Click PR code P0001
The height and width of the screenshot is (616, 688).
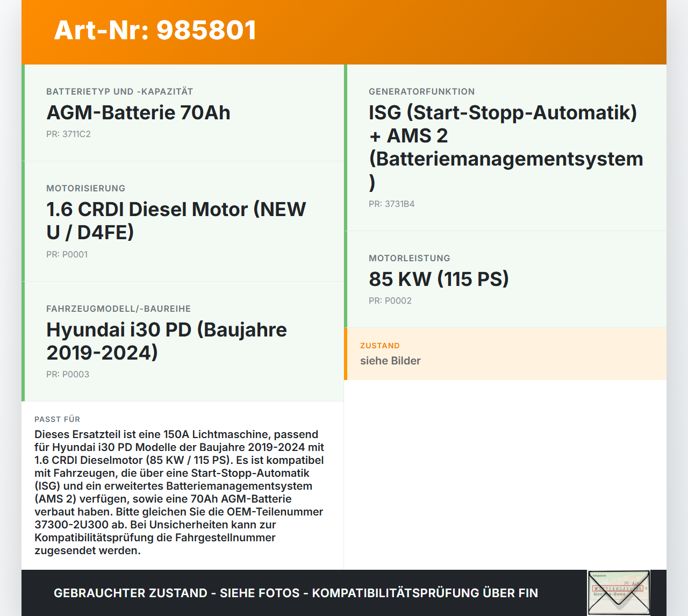pos(67,254)
